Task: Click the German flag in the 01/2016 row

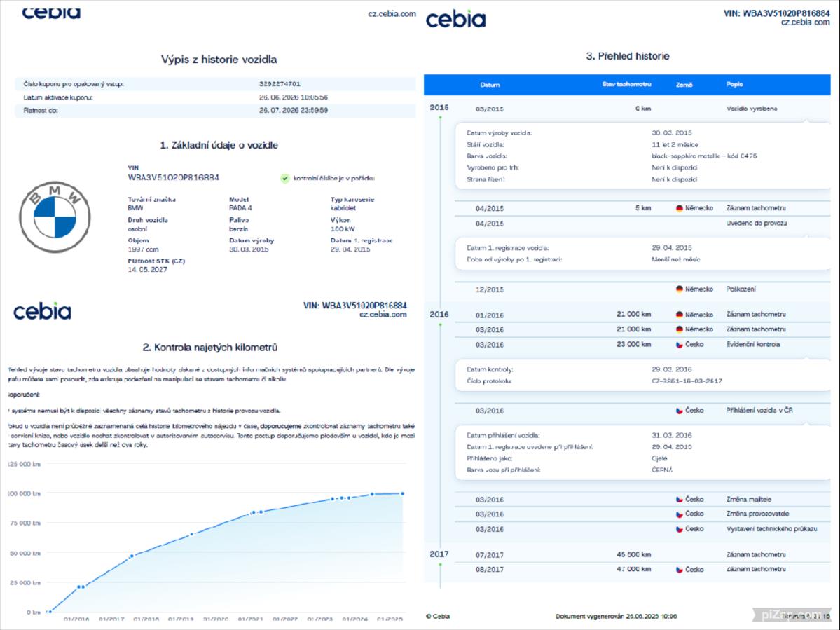Action: tap(680, 315)
